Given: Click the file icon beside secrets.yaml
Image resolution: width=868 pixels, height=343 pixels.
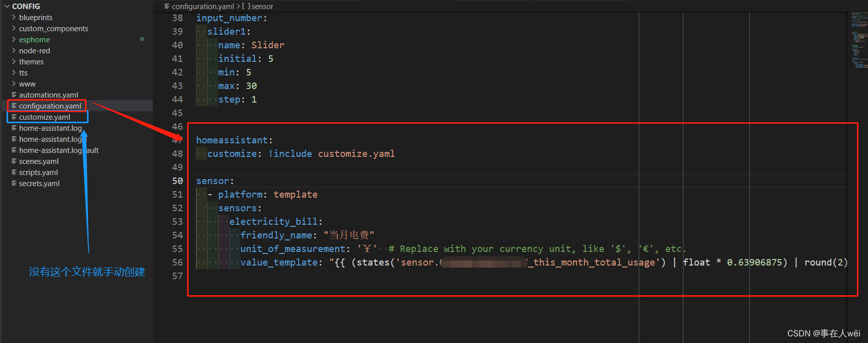Looking at the screenshot, I should click(x=14, y=183).
